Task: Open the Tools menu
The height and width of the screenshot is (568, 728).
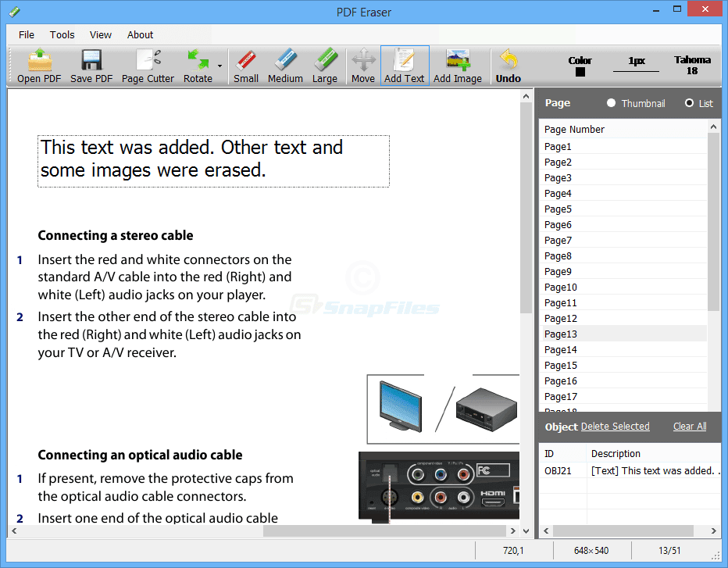Action: coord(62,35)
